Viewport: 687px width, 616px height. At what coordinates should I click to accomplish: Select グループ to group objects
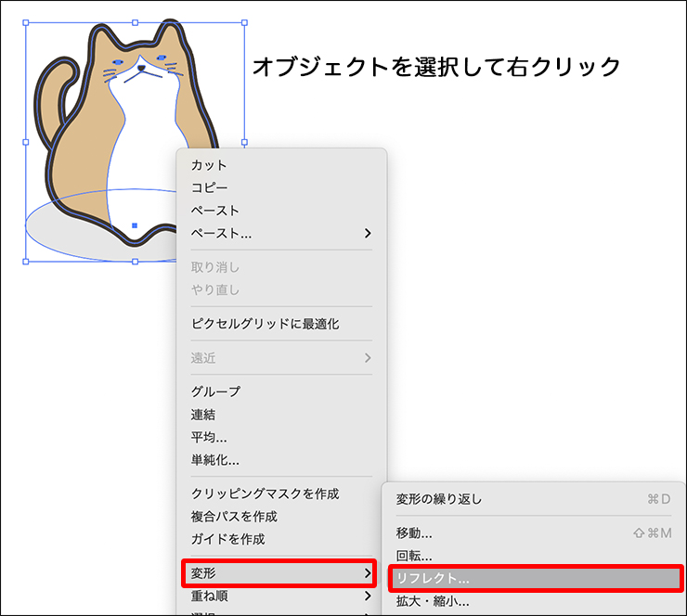click(x=215, y=391)
